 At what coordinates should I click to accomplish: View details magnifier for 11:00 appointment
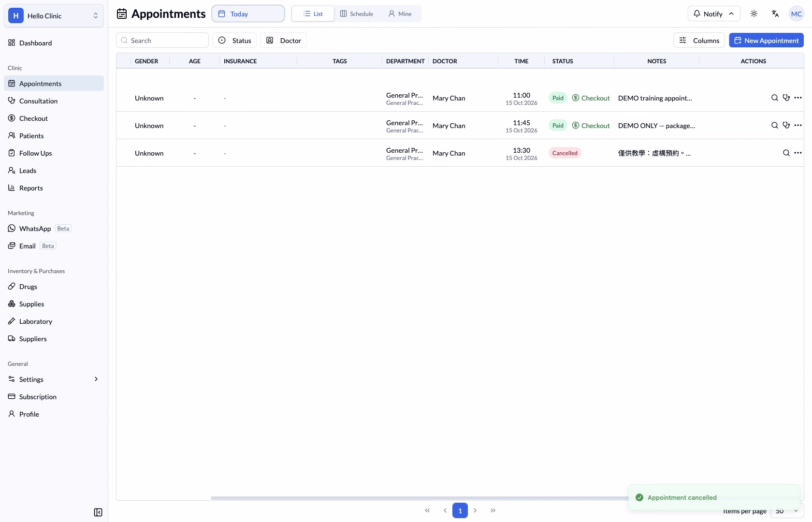pos(775,98)
